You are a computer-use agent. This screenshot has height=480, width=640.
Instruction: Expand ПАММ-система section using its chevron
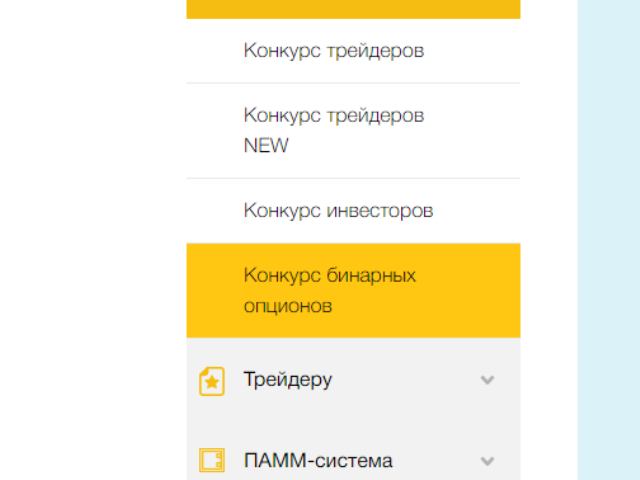pyautogui.click(x=487, y=461)
